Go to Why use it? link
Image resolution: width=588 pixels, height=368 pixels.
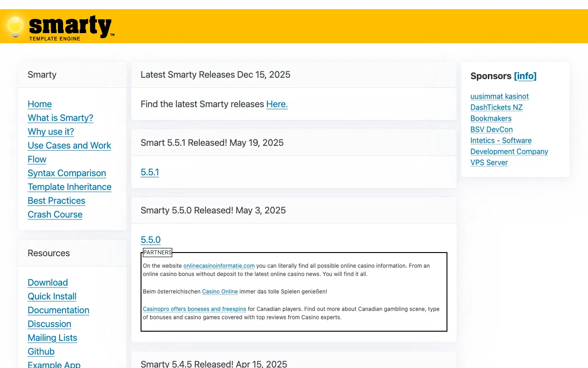coord(51,132)
